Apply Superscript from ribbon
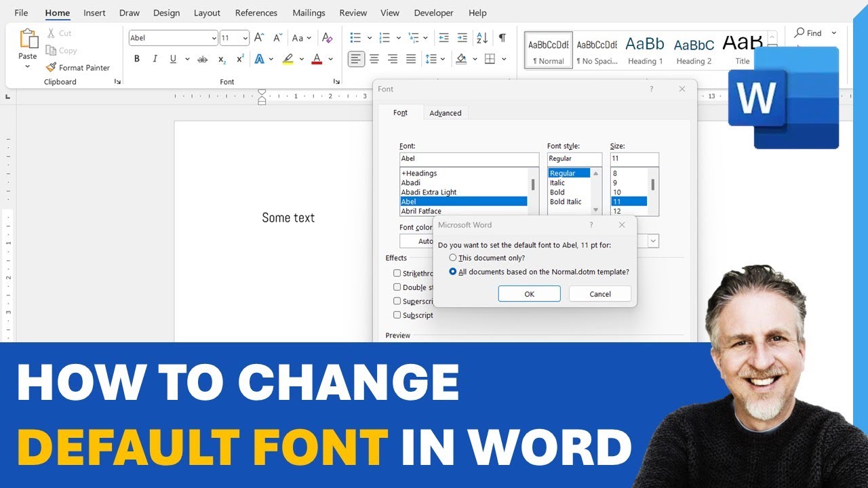 click(x=240, y=59)
